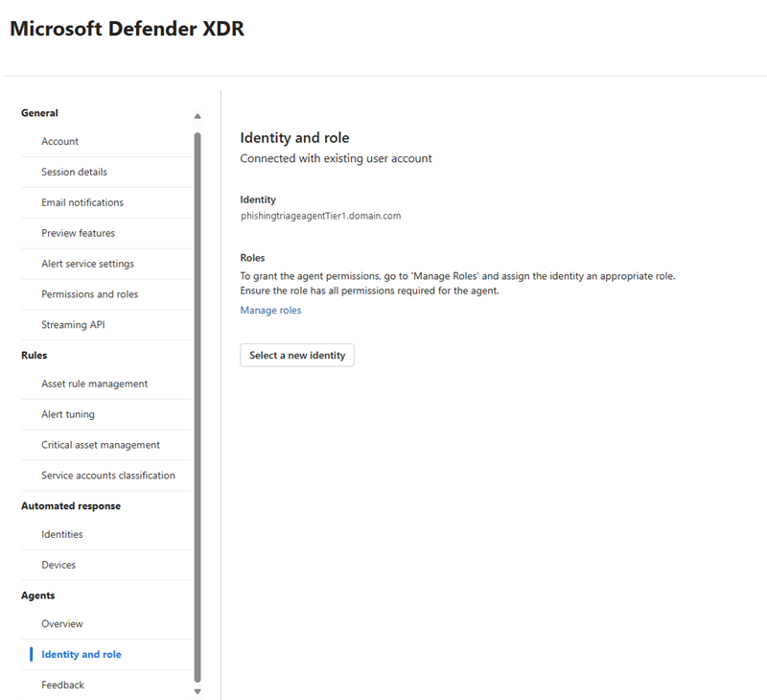Open Account settings
Viewport: 767px width, 700px height.
point(59,141)
